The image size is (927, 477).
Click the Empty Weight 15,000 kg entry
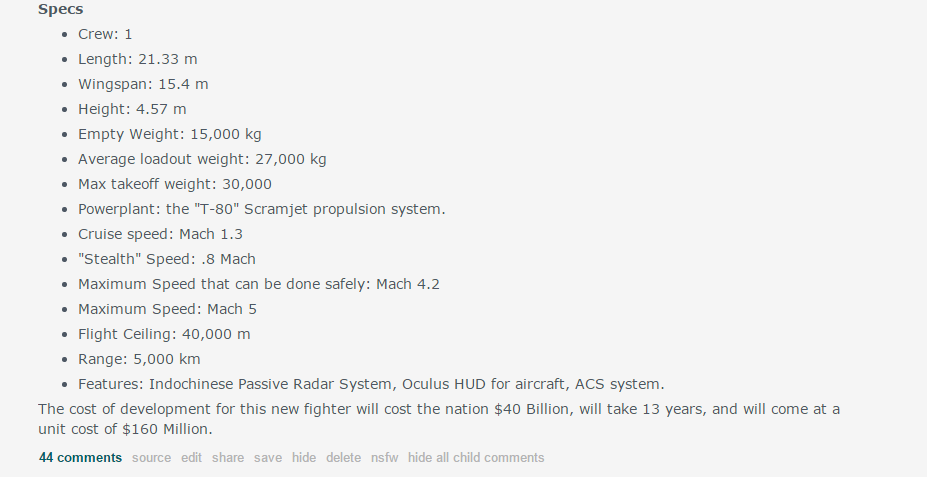click(170, 134)
